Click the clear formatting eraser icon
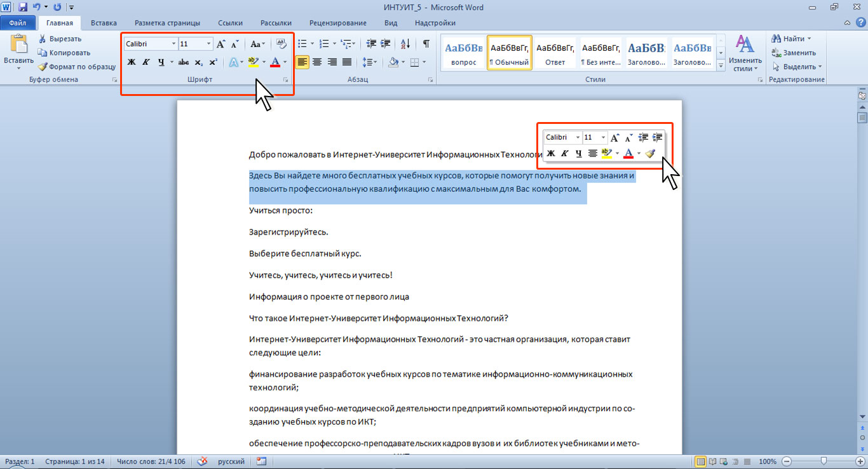 coord(281,44)
